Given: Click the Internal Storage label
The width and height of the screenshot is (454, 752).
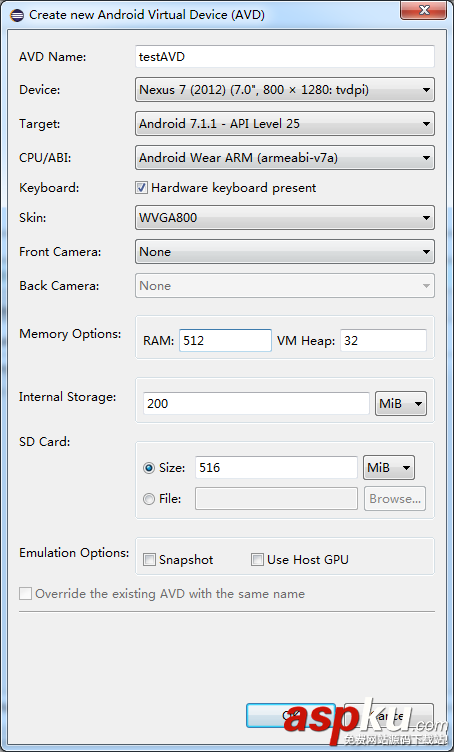Looking at the screenshot, I should 68,397.
